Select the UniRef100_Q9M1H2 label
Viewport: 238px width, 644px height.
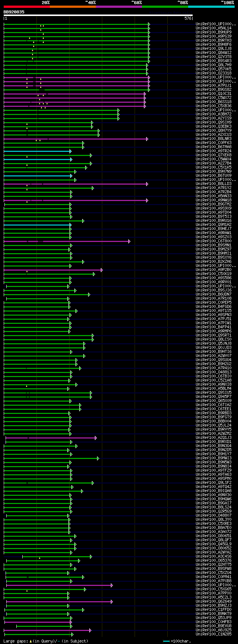(x=213, y=225)
